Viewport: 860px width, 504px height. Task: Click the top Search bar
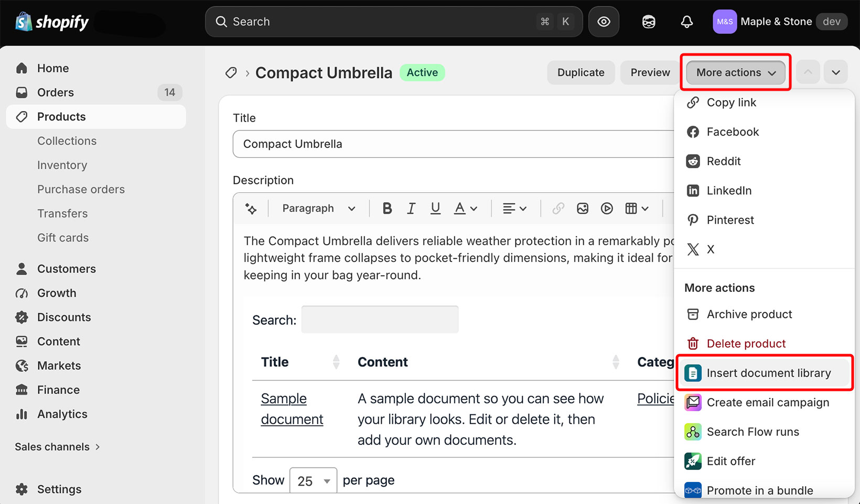394,21
